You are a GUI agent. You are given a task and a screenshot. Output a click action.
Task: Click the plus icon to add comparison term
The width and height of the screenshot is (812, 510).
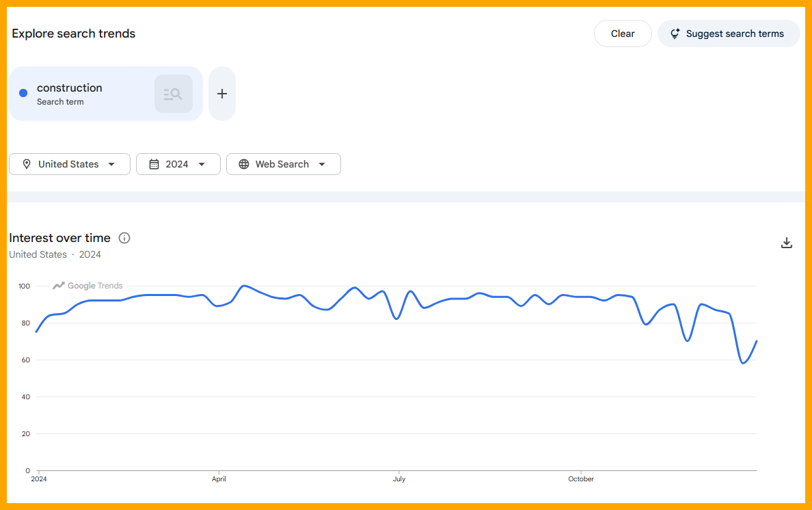coord(221,93)
